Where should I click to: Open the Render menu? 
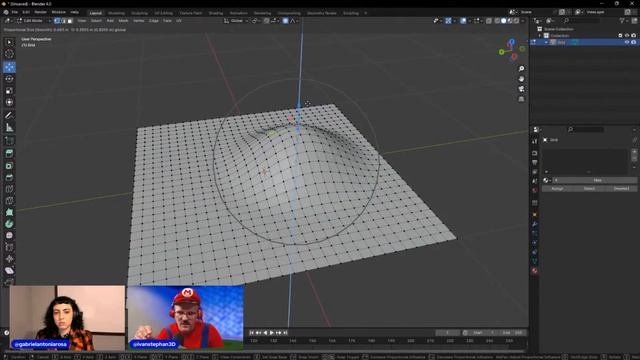[40, 12]
